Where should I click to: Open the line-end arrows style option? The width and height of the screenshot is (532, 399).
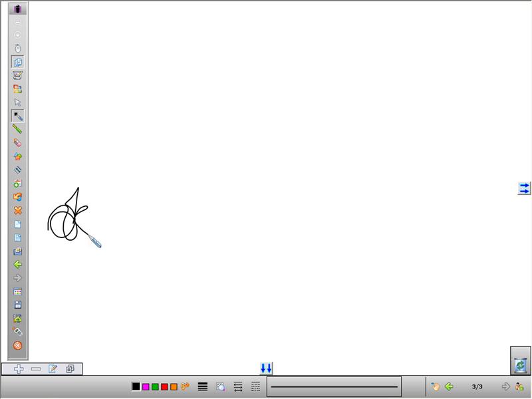pyautogui.click(x=238, y=387)
